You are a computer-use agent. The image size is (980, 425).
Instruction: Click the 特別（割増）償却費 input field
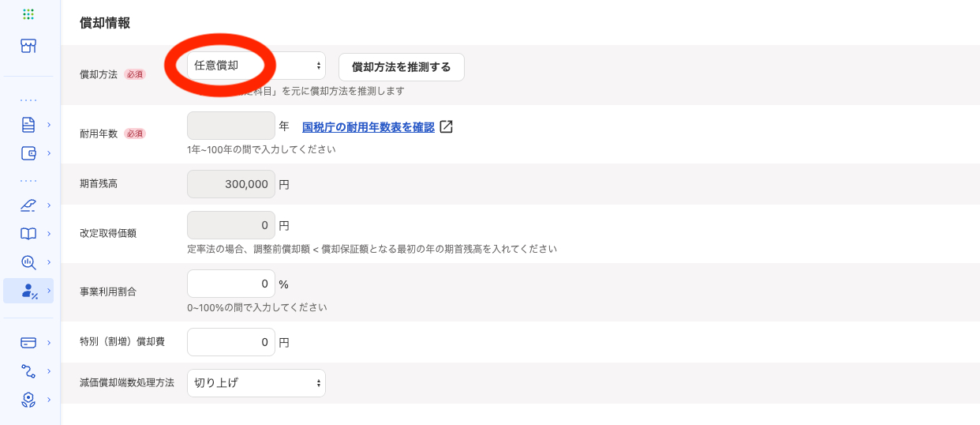click(231, 342)
